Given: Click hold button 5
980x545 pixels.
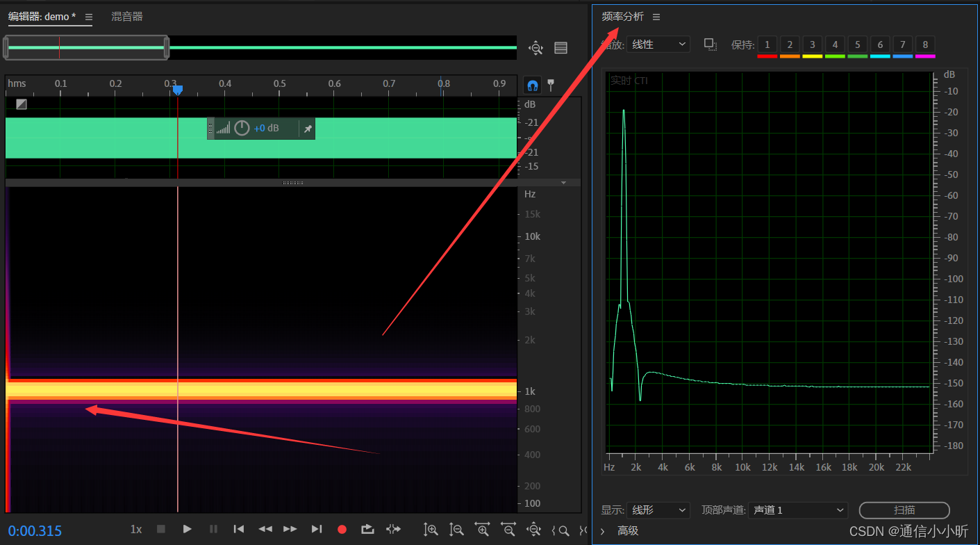Looking at the screenshot, I should [857, 44].
